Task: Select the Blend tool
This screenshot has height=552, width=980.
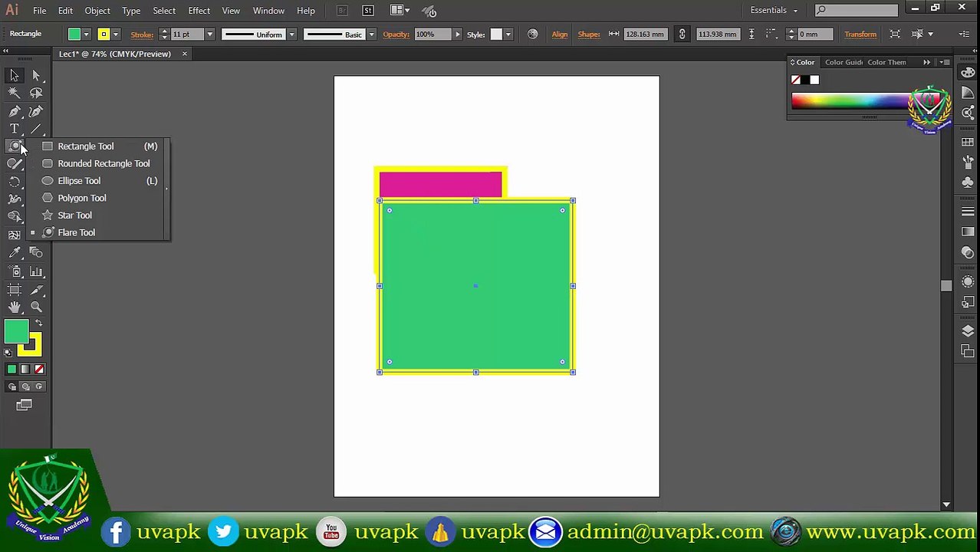Action: click(36, 252)
